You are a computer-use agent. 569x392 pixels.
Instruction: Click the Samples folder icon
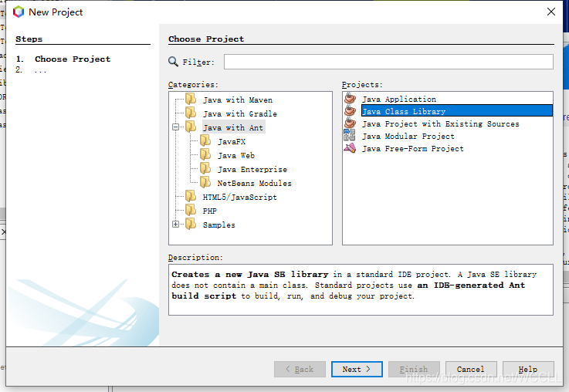[191, 224]
